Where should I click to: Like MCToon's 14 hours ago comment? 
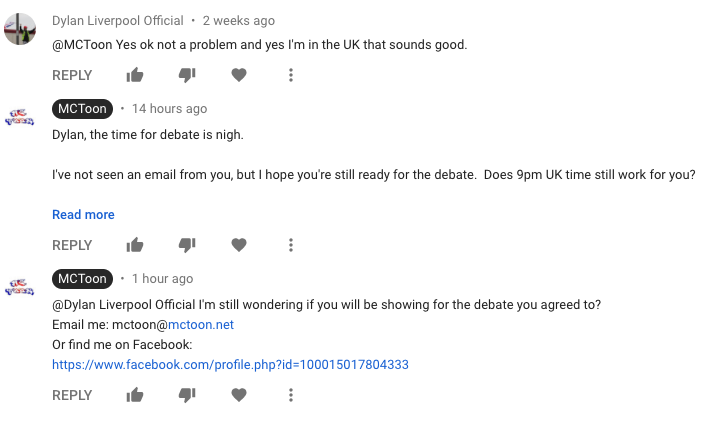click(x=135, y=245)
